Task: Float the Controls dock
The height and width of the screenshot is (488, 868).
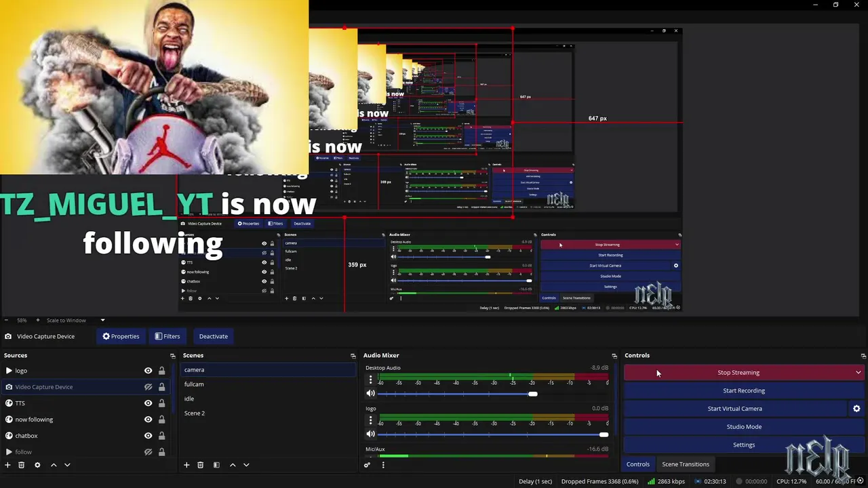Action: [x=863, y=356]
